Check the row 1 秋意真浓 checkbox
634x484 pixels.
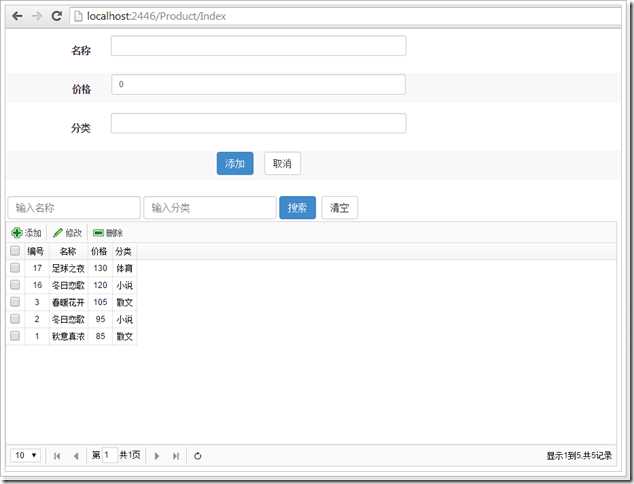(x=15, y=336)
